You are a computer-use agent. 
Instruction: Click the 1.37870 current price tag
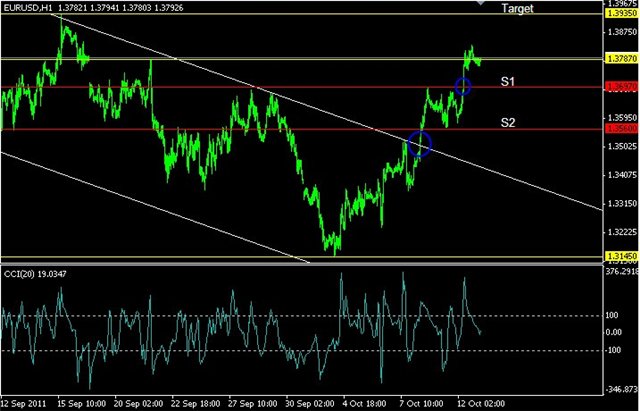click(621, 60)
